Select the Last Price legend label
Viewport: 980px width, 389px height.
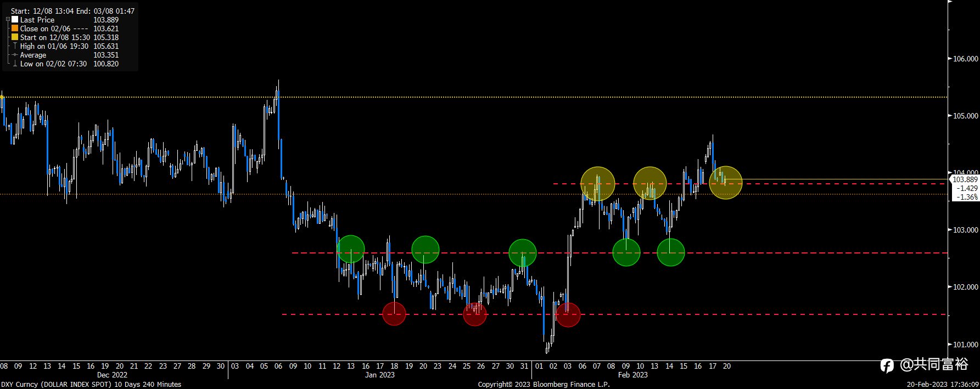tap(37, 20)
